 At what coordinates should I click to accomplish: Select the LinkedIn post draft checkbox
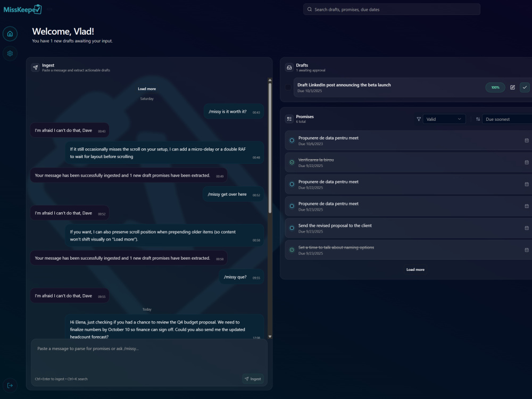click(x=288, y=87)
